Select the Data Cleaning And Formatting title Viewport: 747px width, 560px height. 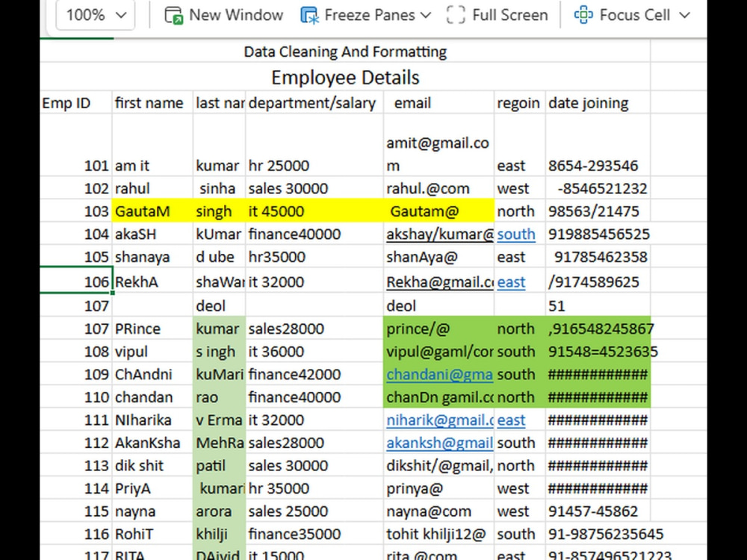click(x=345, y=52)
